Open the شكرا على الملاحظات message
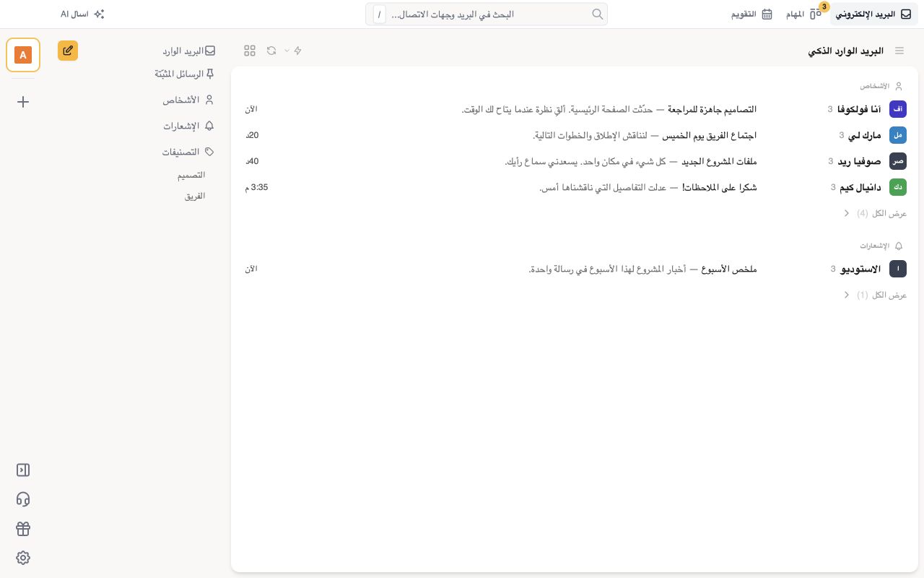The image size is (924, 578). click(575, 187)
